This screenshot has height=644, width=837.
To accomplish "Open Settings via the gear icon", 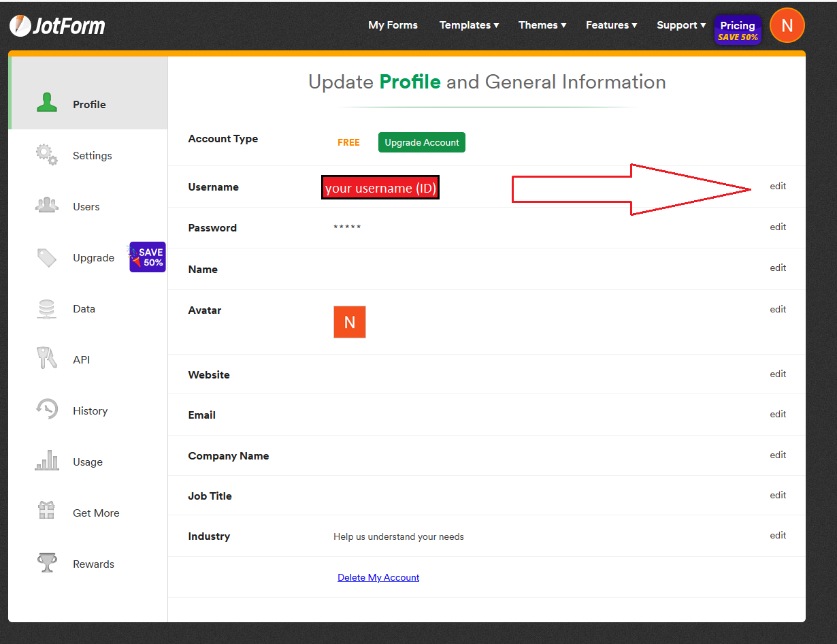I will point(46,154).
